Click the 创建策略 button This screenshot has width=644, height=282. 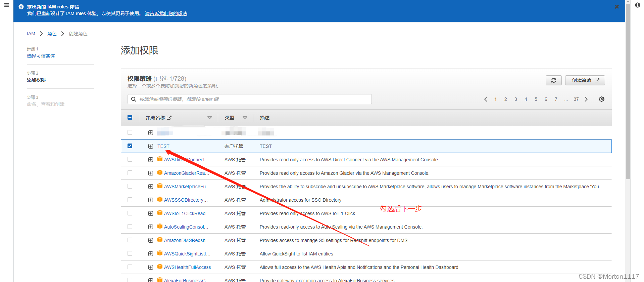pyautogui.click(x=585, y=80)
